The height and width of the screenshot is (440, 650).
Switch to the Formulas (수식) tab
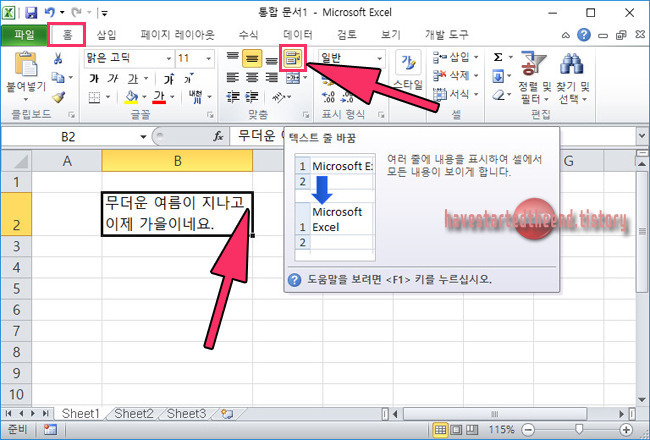pos(248,35)
